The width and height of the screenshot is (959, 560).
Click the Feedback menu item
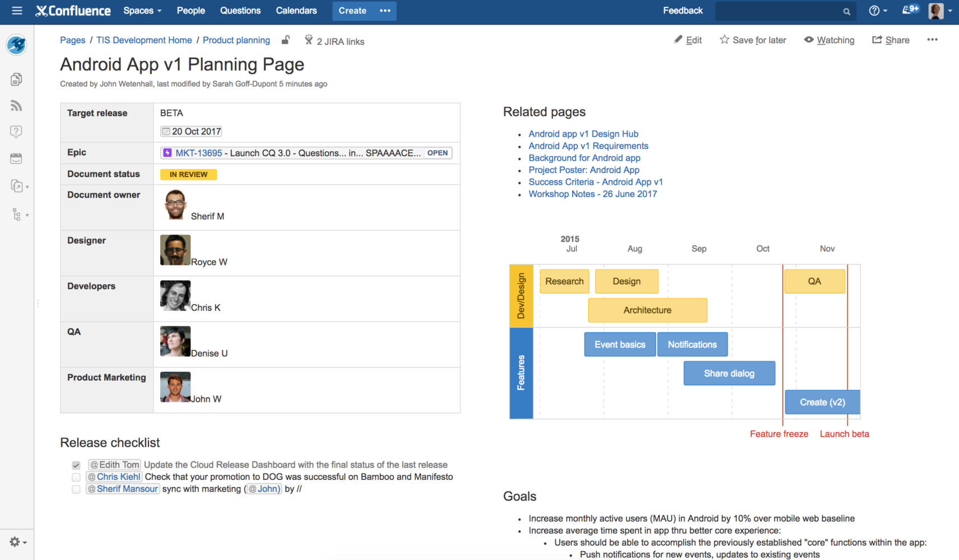click(x=682, y=10)
